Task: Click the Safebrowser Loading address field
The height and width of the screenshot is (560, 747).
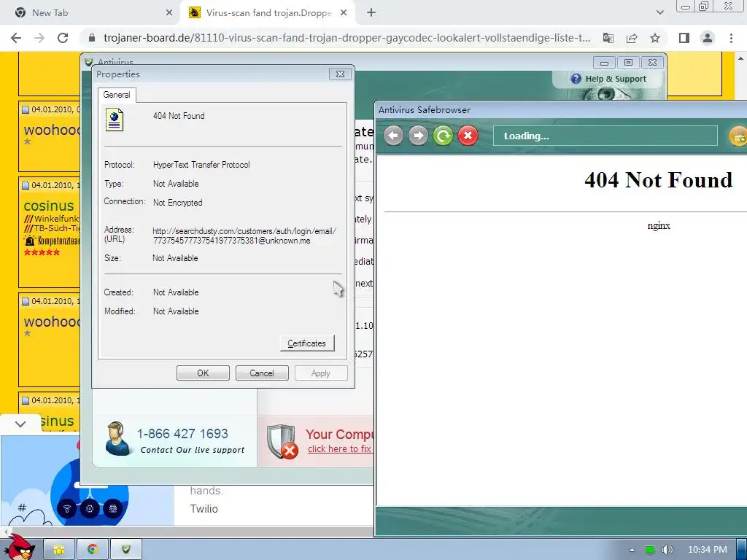Action: tap(605, 136)
